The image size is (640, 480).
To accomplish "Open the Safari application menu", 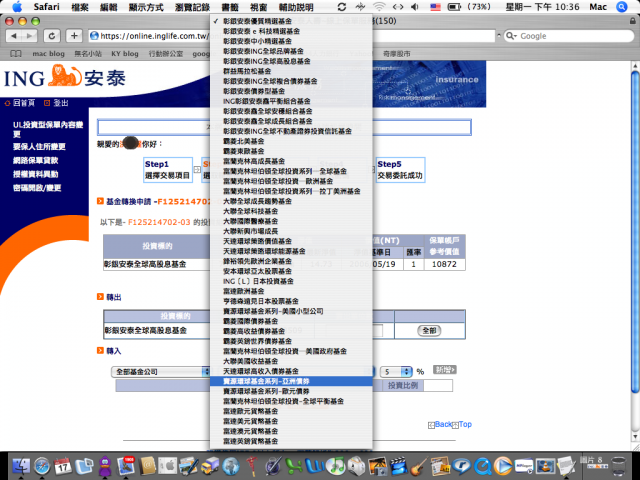I will click(x=46, y=7).
